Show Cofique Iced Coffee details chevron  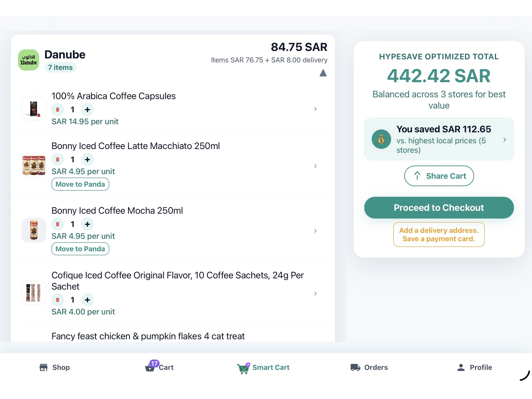coord(315,294)
